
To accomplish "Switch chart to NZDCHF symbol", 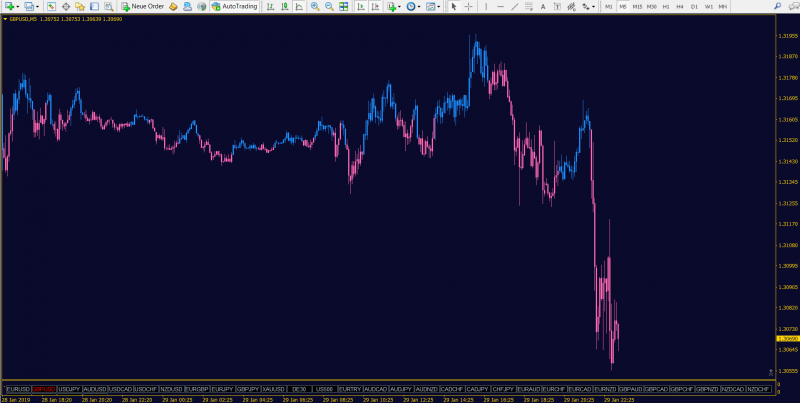I will click(x=759, y=389).
